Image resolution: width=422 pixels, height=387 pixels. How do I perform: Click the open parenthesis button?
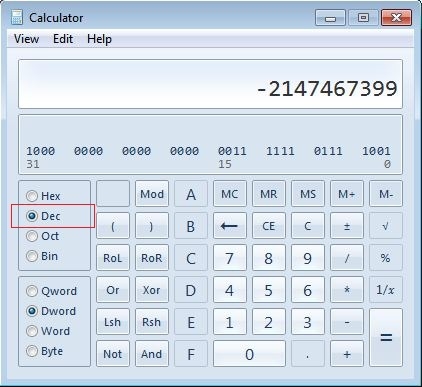[x=113, y=226]
